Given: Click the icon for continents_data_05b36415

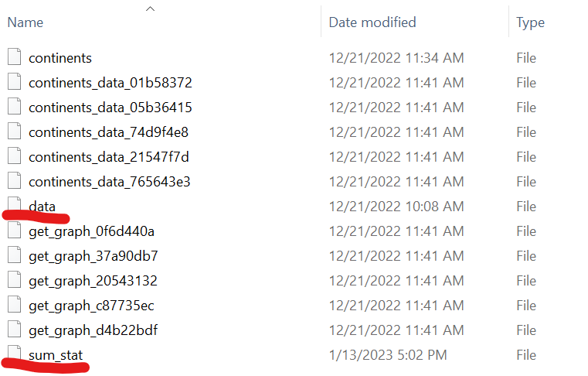Looking at the screenshot, I should (15, 107).
